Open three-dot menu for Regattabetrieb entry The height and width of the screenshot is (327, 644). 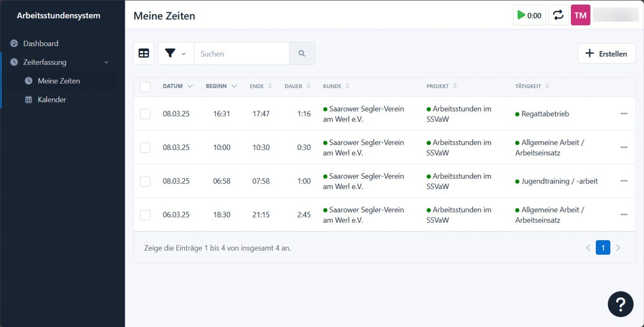tap(624, 114)
